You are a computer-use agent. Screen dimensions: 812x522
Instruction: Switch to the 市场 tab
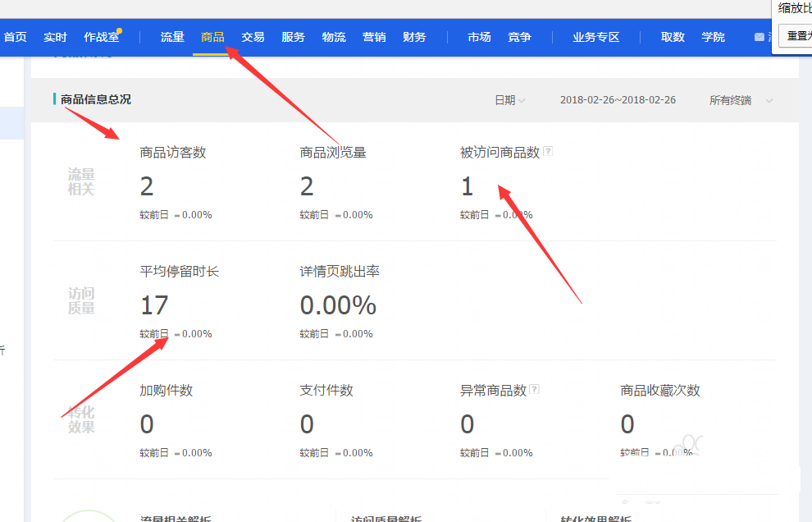click(x=479, y=37)
